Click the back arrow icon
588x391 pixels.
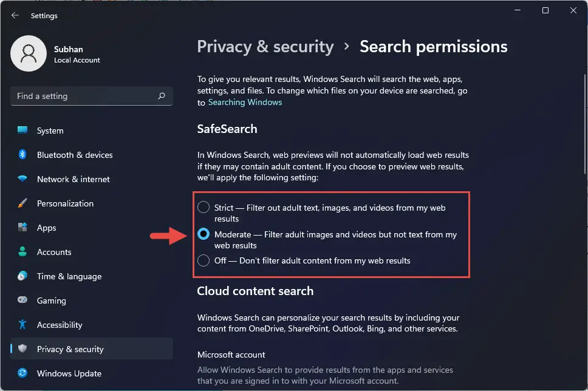click(x=15, y=15)
